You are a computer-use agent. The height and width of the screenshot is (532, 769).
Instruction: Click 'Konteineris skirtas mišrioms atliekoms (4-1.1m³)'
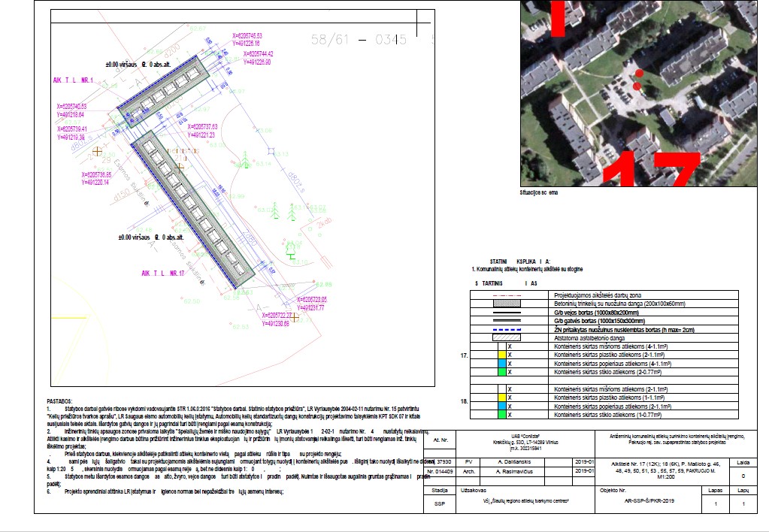[x=611, y=346]
